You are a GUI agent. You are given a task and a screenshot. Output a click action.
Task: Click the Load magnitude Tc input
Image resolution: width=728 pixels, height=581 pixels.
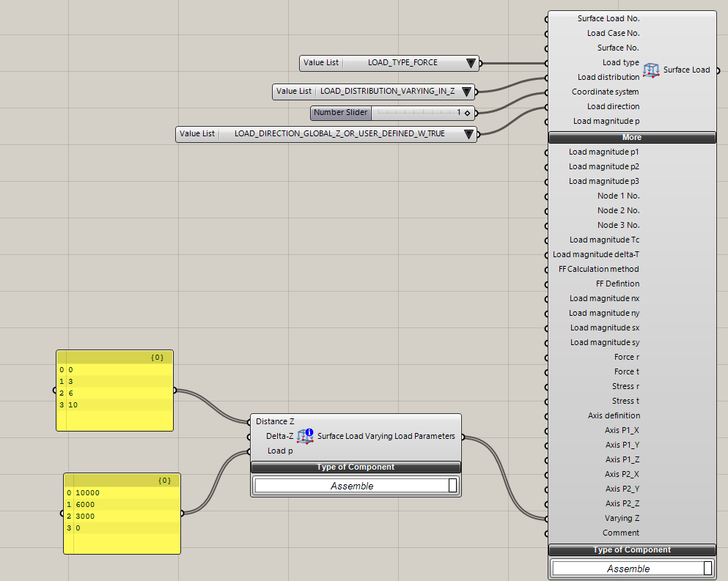point(605,240)
